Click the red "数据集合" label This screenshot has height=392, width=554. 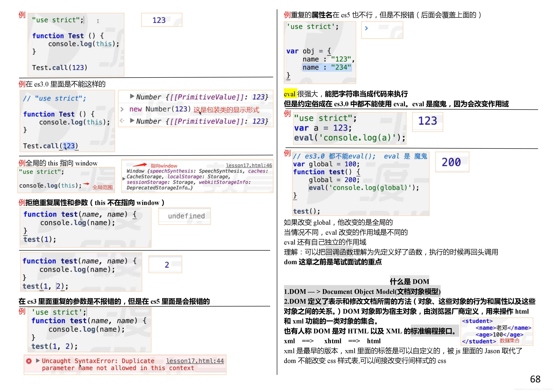[x=509, y=341]
